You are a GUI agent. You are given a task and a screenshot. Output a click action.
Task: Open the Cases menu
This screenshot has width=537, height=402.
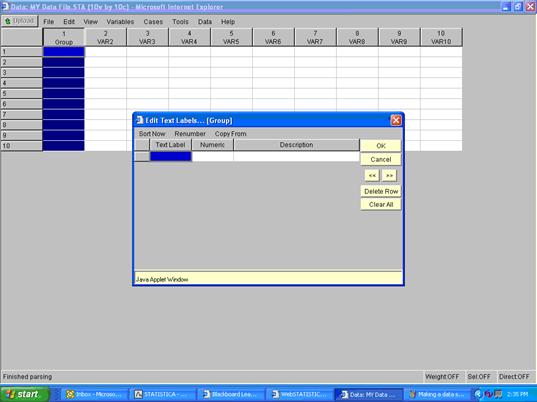[x=153, y=22]
